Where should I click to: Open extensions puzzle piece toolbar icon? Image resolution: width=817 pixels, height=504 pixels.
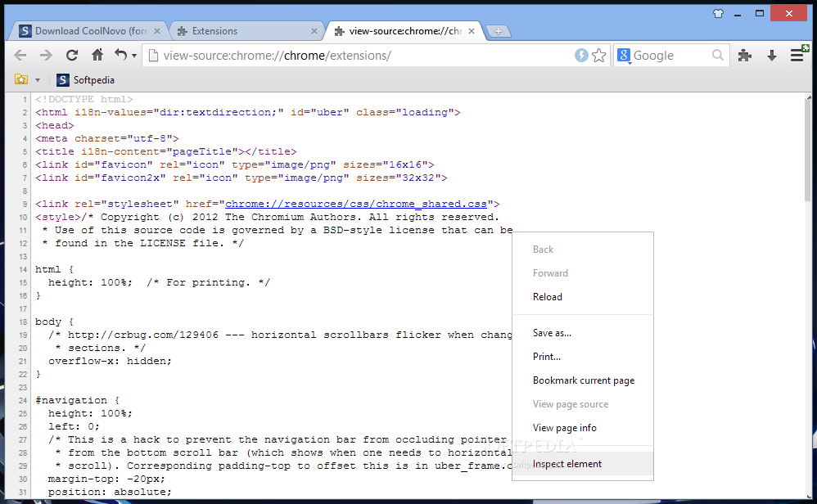tap(745, 55)
